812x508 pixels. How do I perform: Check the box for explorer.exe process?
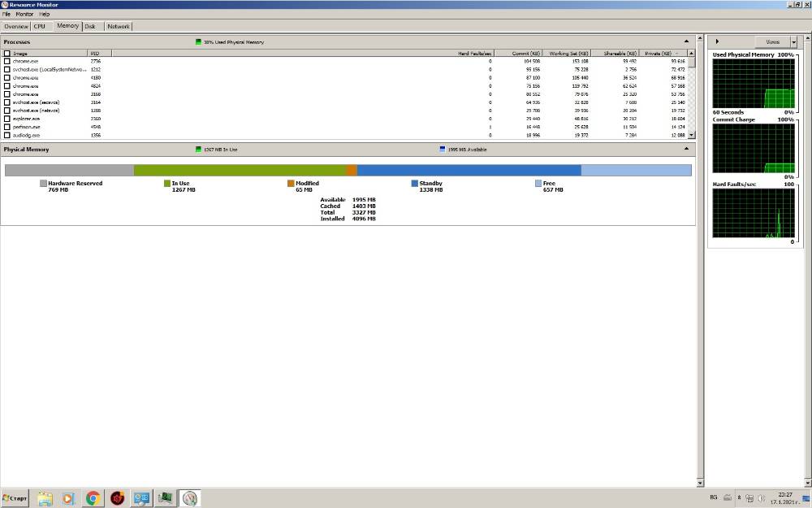pyautogui.click(x=7, y=119)
